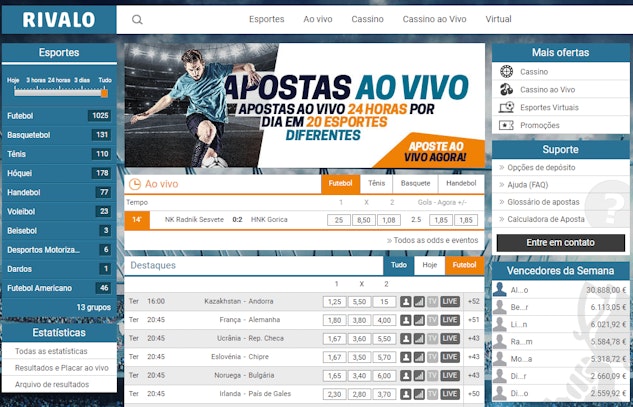This screenshot has height=407, width=633.
Task: Expand +52 more markets for Kazakhstan - Andorra
Action: (x=473, y=301)
